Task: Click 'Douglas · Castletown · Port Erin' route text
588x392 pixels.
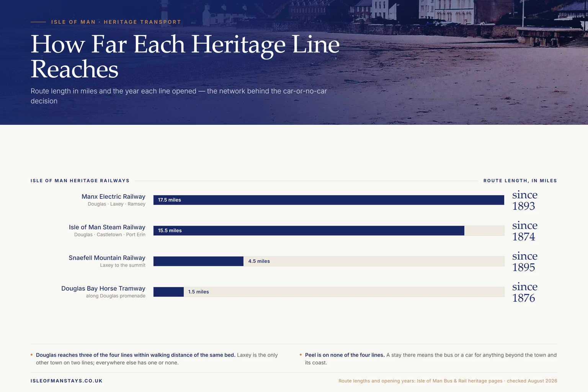Action: pyautogui.click(x=110, y=235)
